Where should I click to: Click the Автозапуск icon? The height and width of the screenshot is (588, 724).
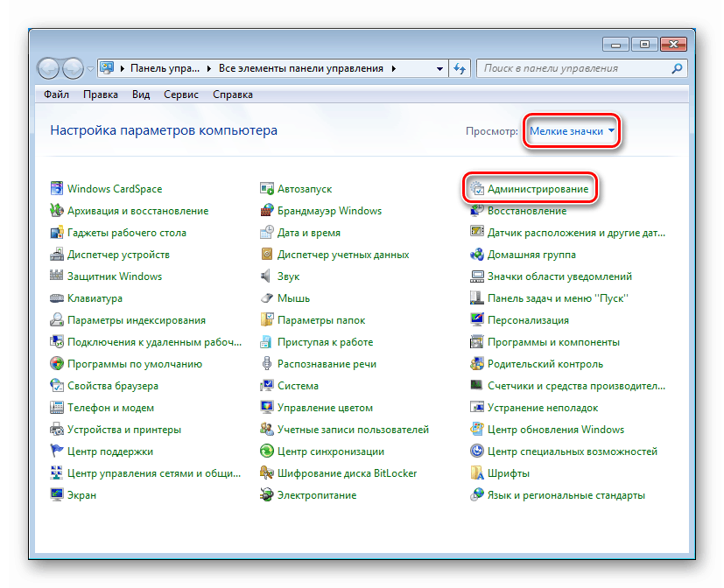coord(266,188)
